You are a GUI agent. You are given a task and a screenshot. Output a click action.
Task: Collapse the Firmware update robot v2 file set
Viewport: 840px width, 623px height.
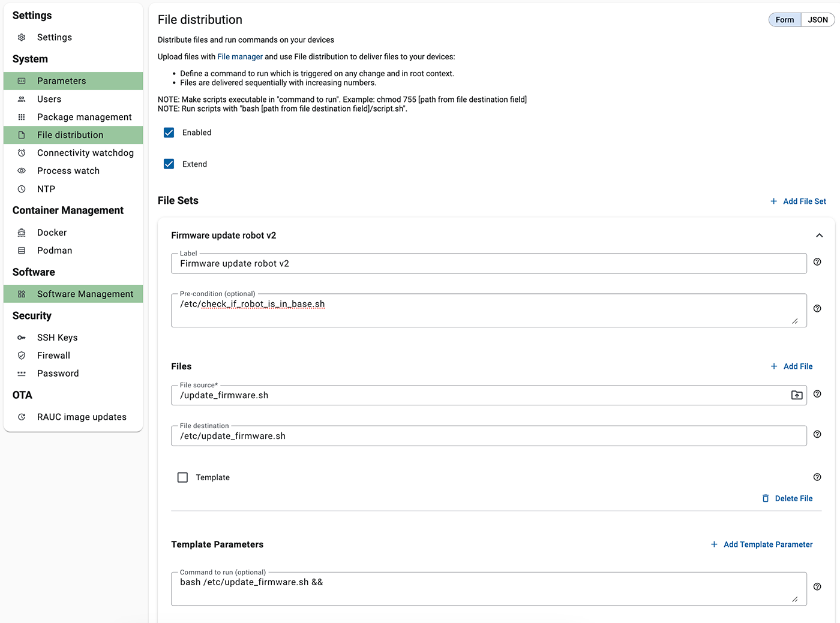[x=820, y=235]
